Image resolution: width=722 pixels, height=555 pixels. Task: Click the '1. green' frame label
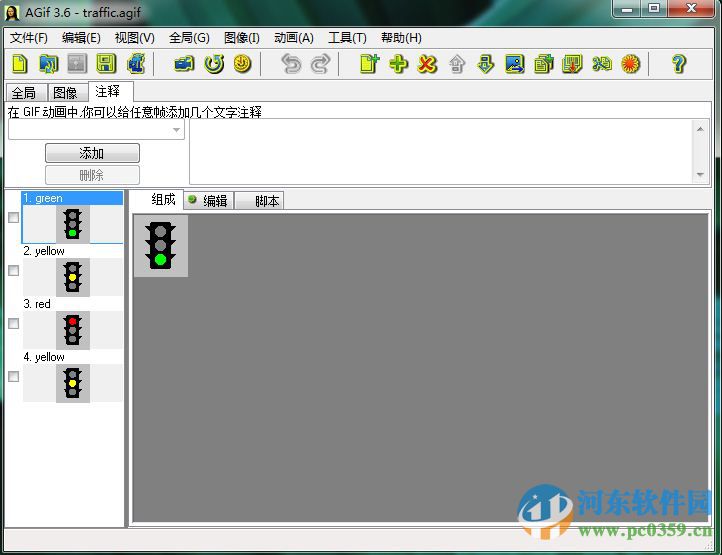(43, 198)
